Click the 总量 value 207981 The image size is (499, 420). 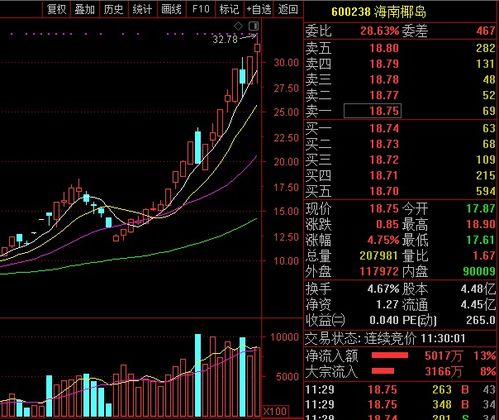click(x=379, y=256)
